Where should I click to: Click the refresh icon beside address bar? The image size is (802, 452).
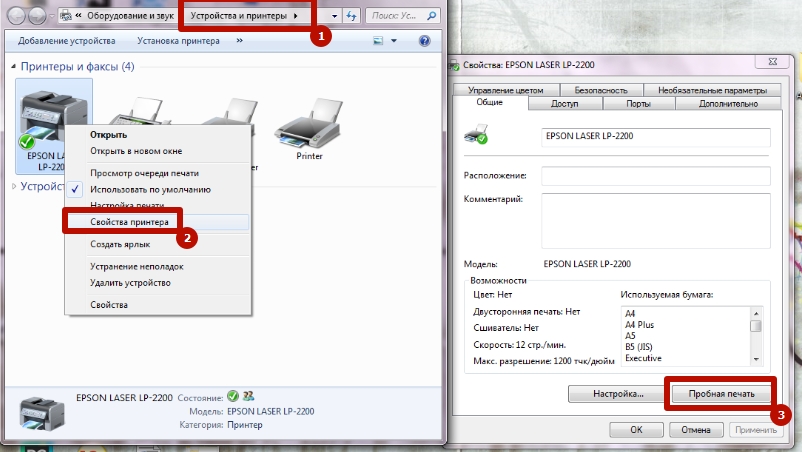point(350,16)
